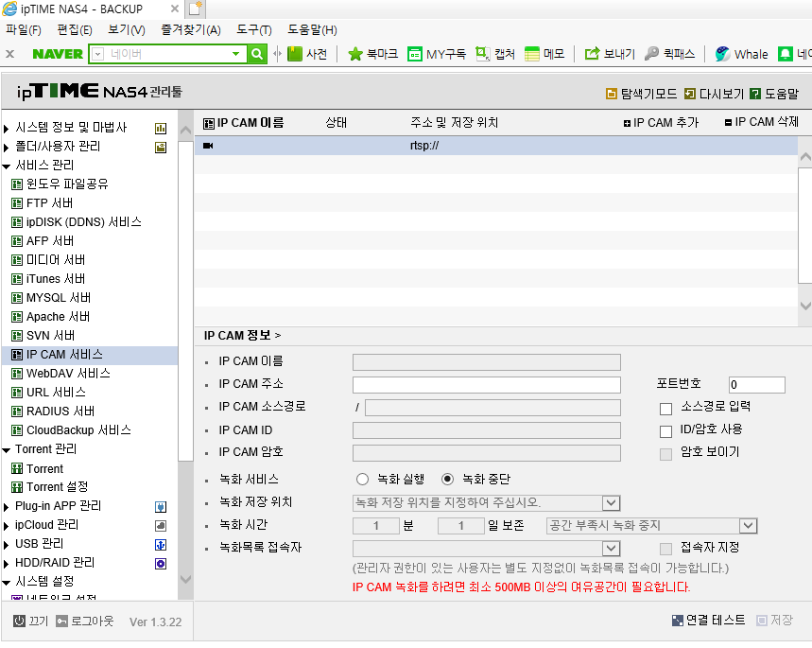Click the Naver green search magnifier button

point(257,54)
